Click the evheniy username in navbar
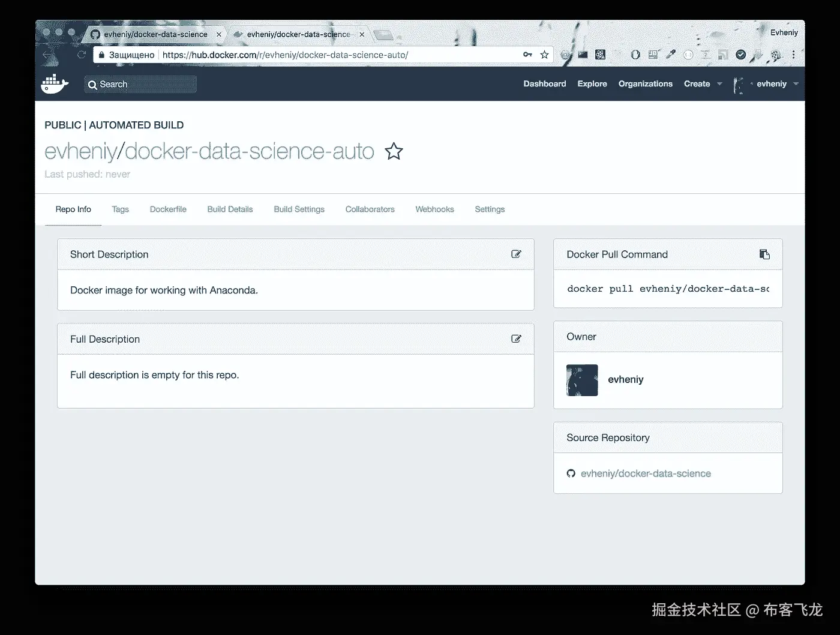 (x=772, y=84)
